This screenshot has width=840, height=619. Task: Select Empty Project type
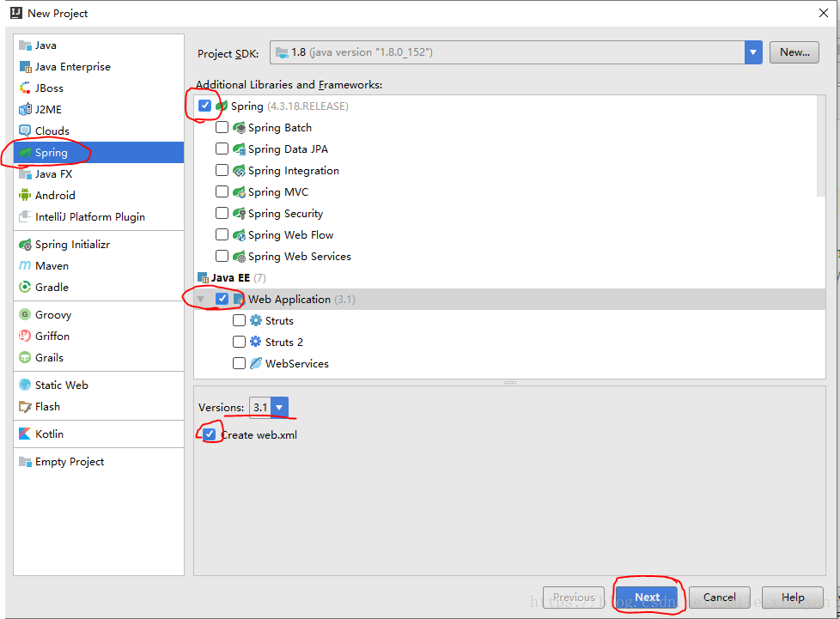(99, 462)
